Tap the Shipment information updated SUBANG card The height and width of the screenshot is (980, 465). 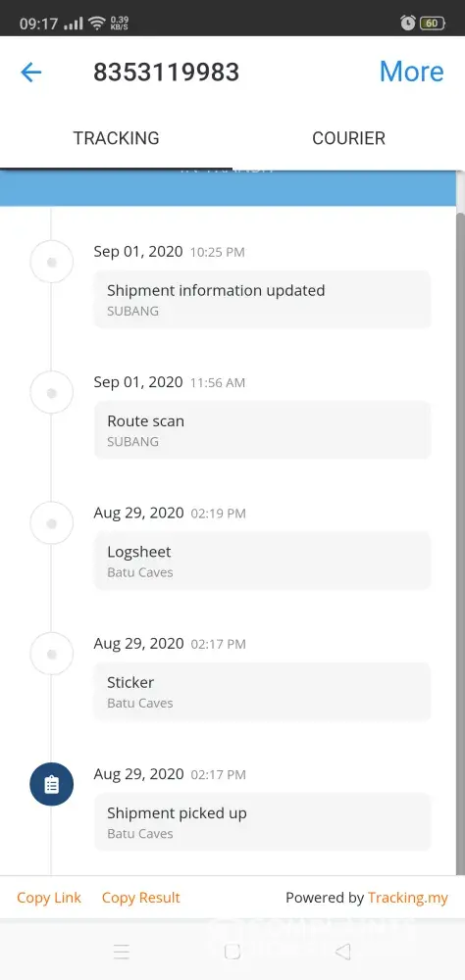pos(262,299)
